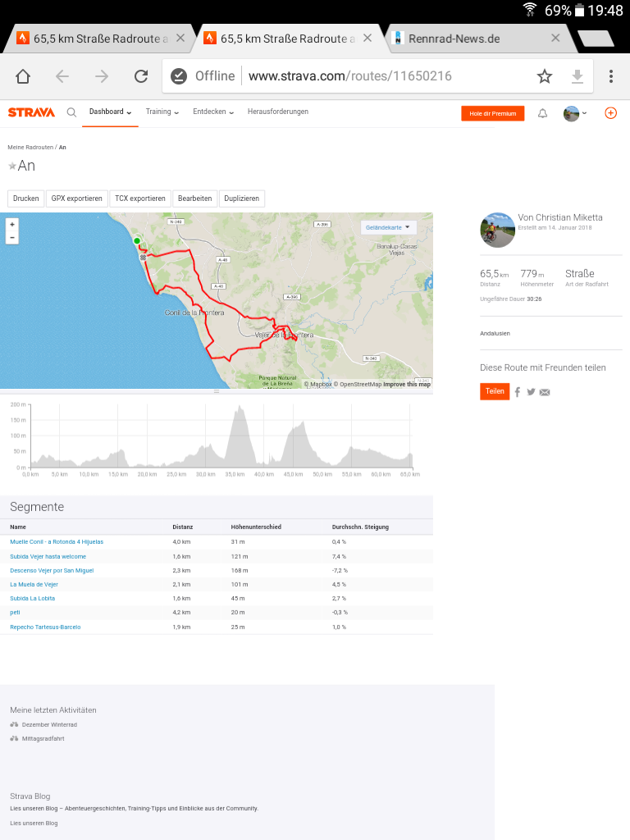Star the route named An
Viewport: 630px width, 840px height.
(12, 166)
